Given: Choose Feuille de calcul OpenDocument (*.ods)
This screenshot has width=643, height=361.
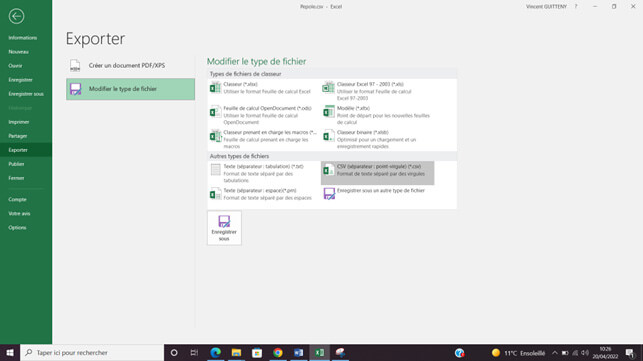Looking at the screenshot, I should click(264, 115).
